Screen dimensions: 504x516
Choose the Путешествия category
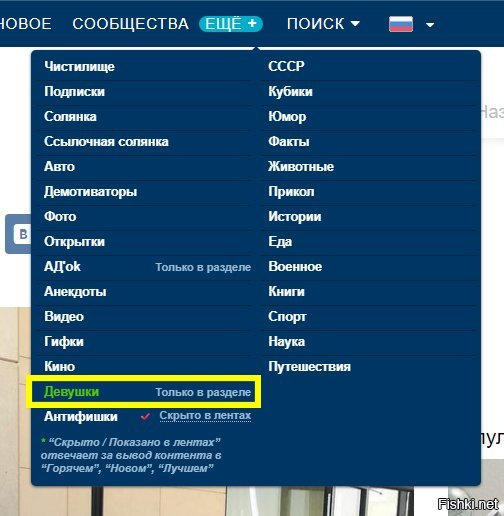coord(309,366)
